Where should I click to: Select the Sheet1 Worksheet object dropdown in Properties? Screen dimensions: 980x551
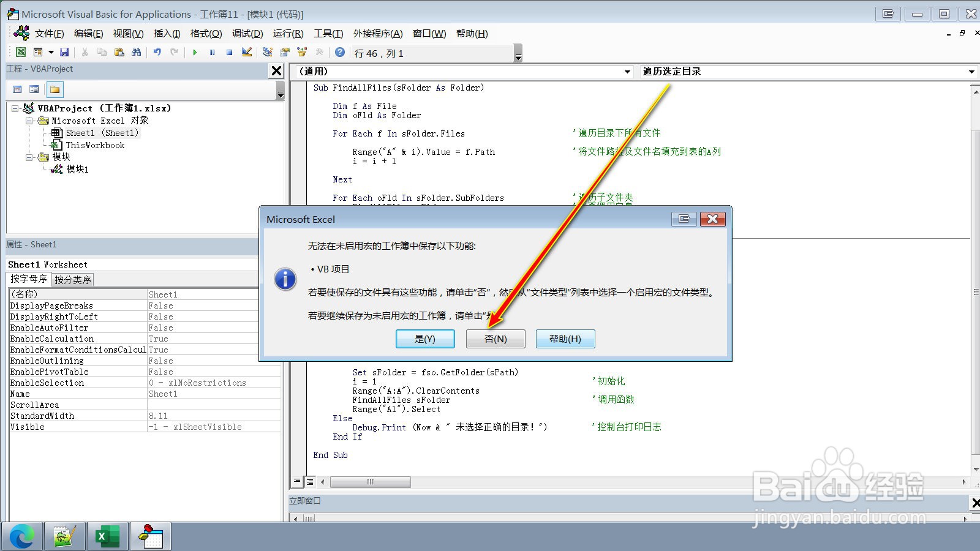coord(133,264)
